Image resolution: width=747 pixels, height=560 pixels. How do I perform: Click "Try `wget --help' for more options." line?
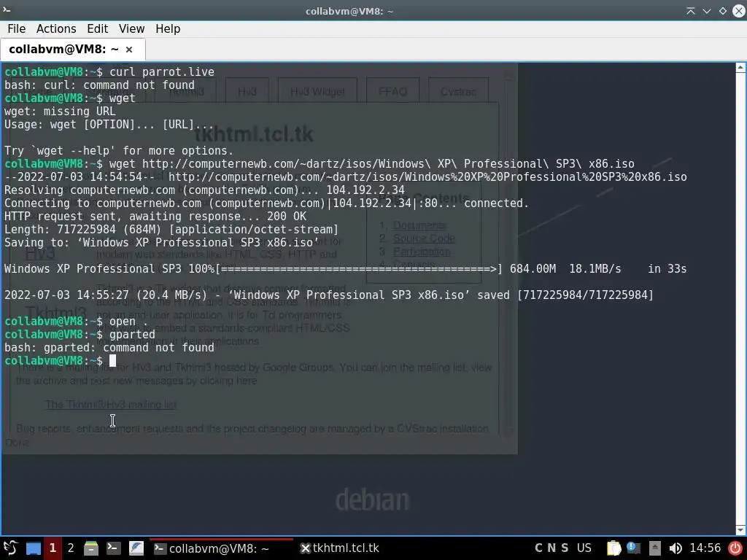pyautogui.click(x=119, y=151)
